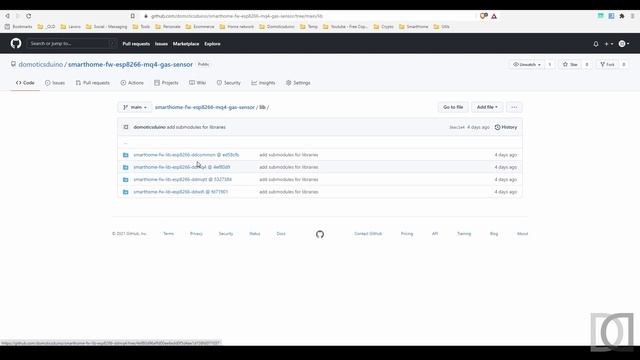The width and height of the screenshot is (640, 360).
Task: Open the footer About link
Action: [x=522, y=234]
